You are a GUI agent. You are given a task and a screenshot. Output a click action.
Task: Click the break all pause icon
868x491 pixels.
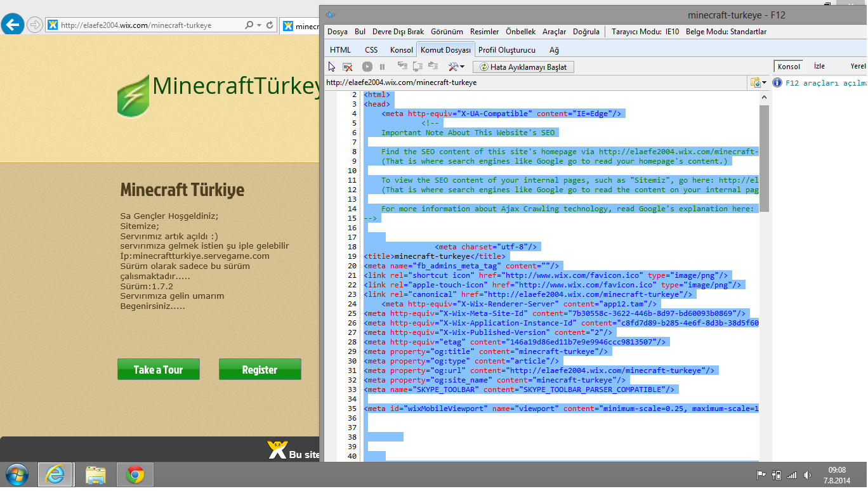[x=383, y=67]
